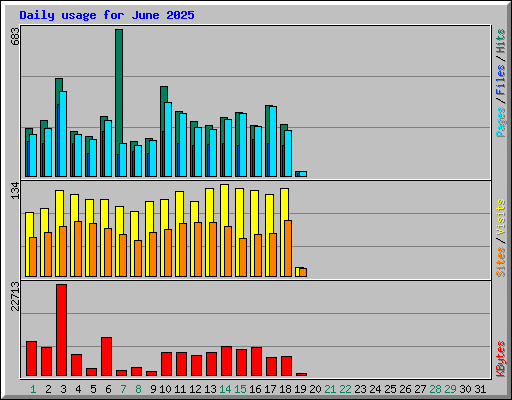The width and height of the screenshot is (512, 400).
Task: Click the yellow "Visits" legend label
Action: coord(501,217)
